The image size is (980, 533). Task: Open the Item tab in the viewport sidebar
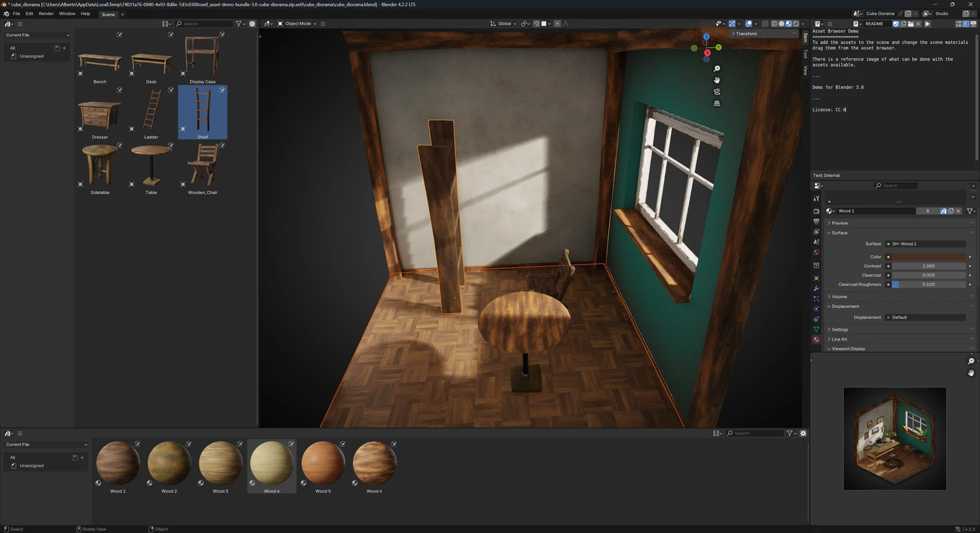click(x=805, y=38)
